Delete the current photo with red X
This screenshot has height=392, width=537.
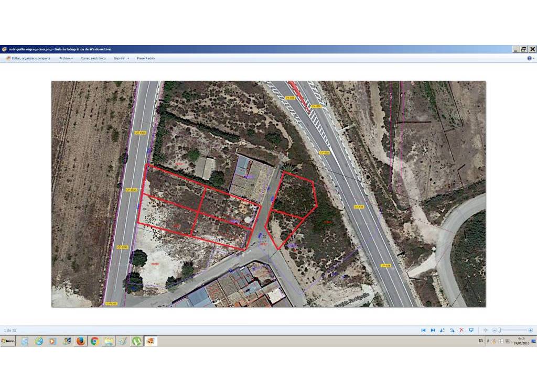click(x=461, y=330)
